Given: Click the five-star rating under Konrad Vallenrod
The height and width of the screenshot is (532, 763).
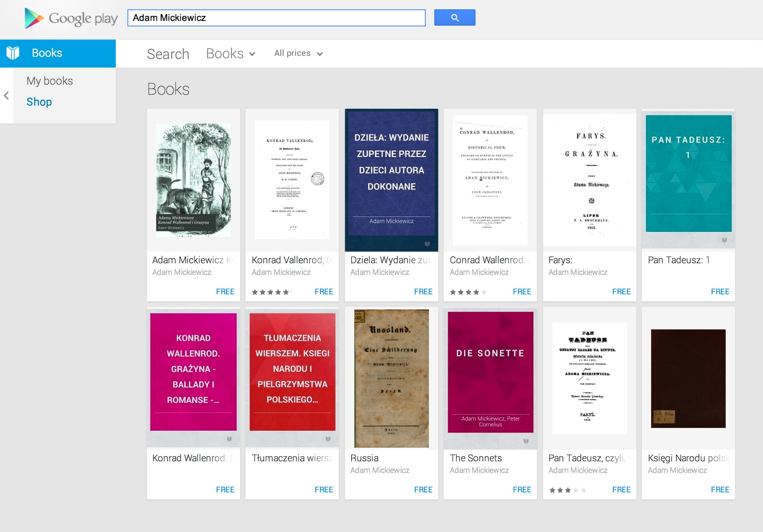Looking at the screenshot, I should coord(271,292).
